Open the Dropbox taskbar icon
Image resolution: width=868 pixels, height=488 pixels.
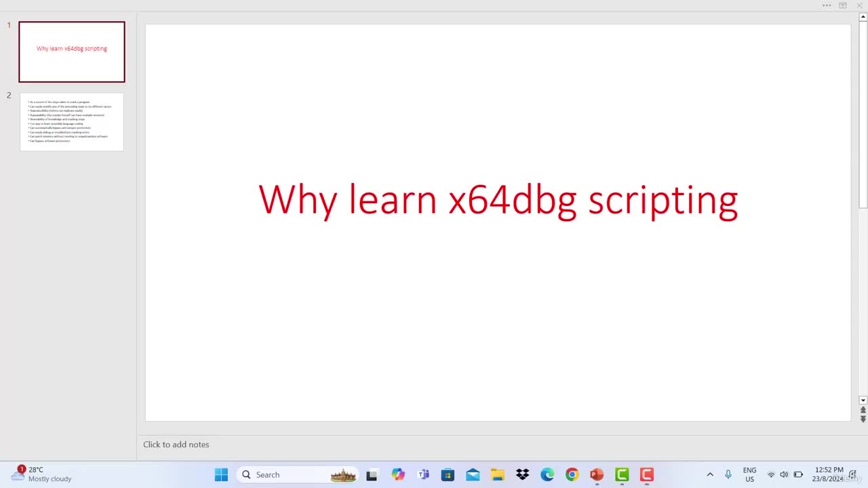pos(522,474)
